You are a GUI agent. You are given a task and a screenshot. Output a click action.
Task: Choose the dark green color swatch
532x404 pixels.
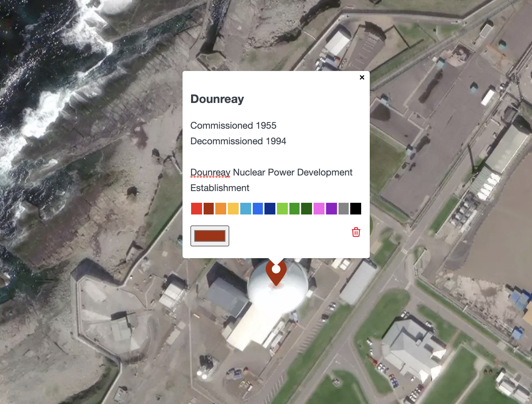coord(307,209)
